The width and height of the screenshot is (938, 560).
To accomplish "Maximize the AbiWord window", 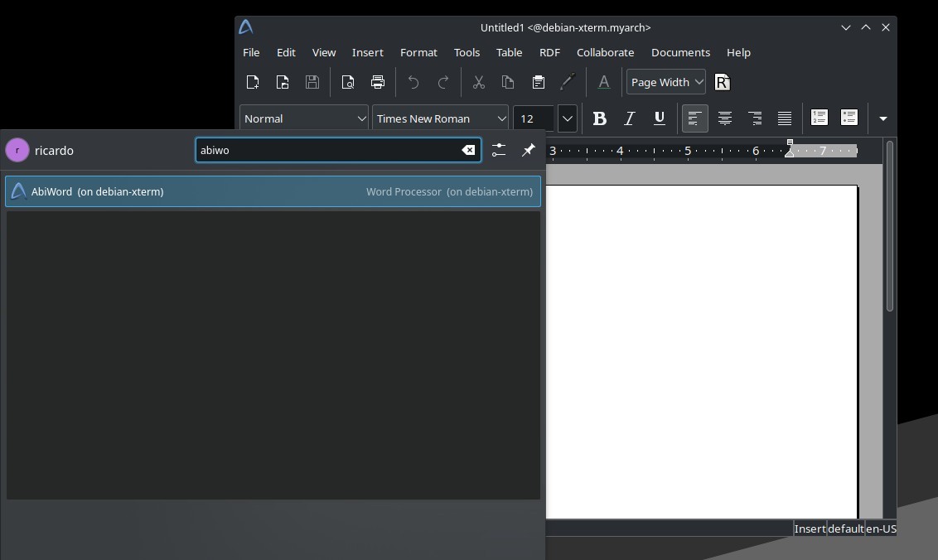I will (866, 27).
